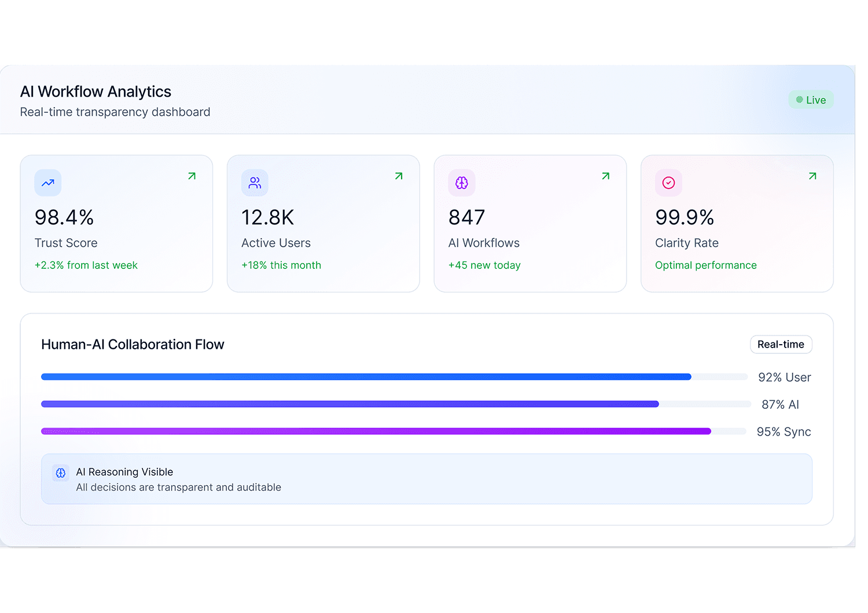Open Trust Score details via its expand arrow

(x=191, y=176)
